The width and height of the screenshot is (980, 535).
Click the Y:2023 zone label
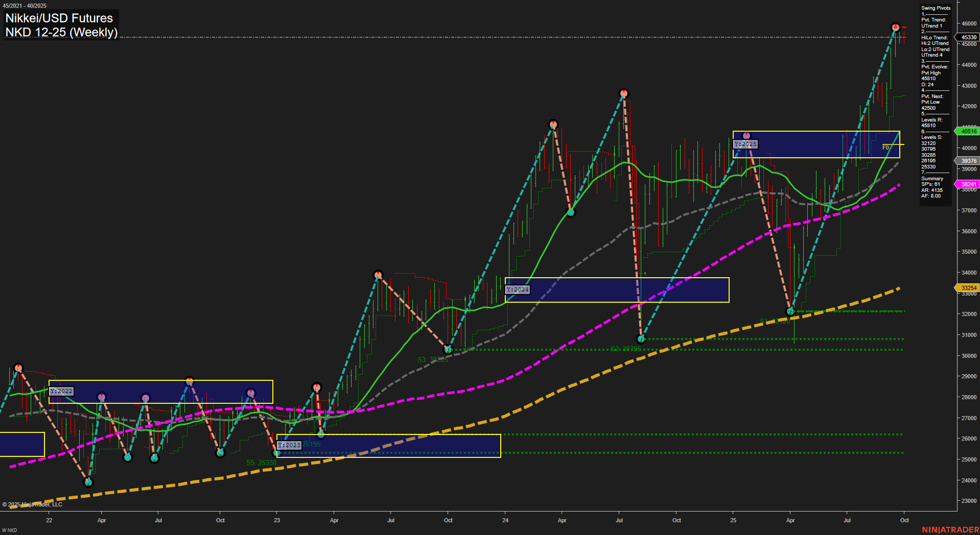click(x=289, y=445)
